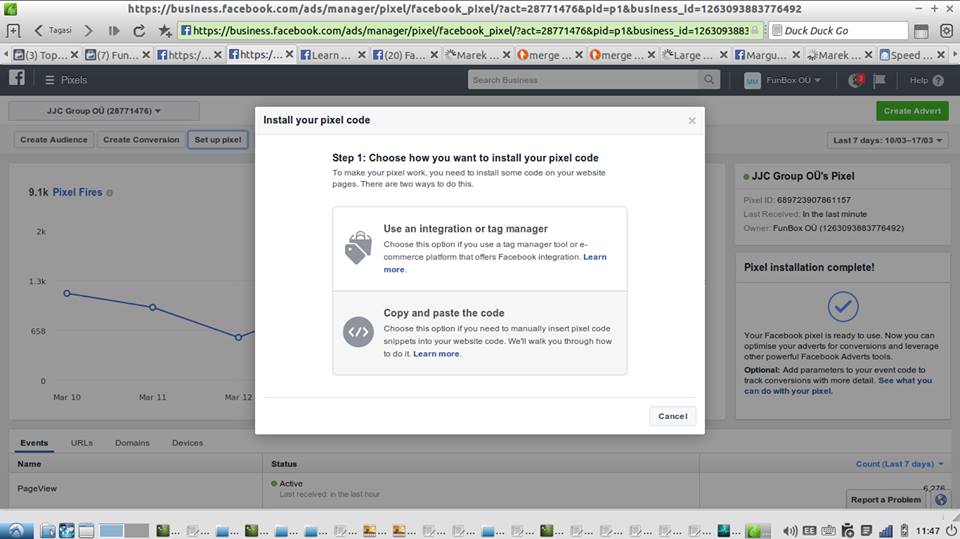Click the browser URL address bar
The width and height of the screenshot is (960, 539).
470,31
